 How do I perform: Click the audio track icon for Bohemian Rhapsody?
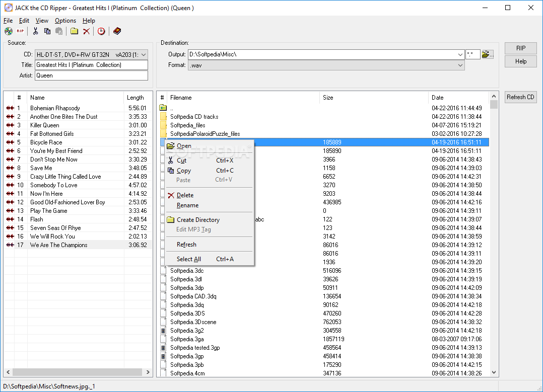(x=10, y=108)
